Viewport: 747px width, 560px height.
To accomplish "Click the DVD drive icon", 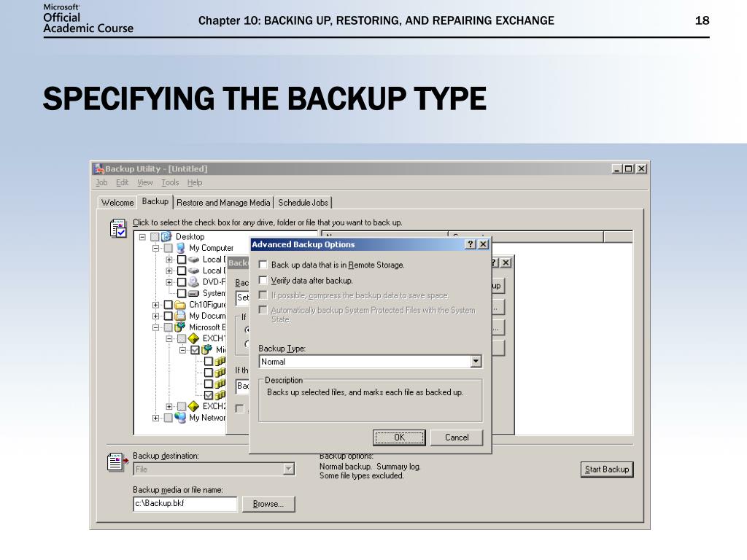I will pyautogui.click(x=193, y=282).
